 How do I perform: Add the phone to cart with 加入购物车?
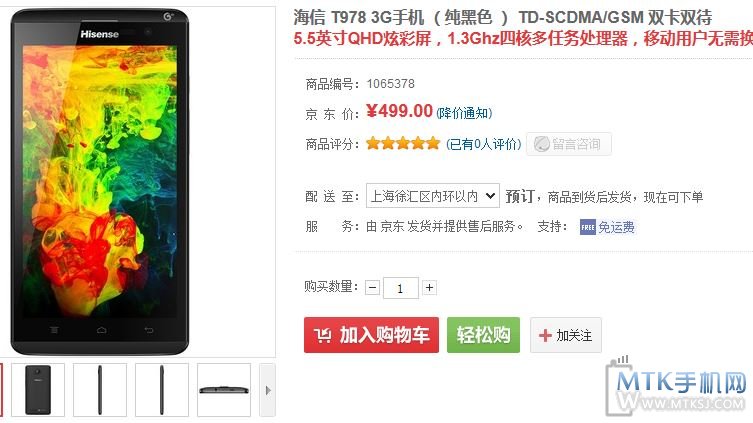click(371, 335)
